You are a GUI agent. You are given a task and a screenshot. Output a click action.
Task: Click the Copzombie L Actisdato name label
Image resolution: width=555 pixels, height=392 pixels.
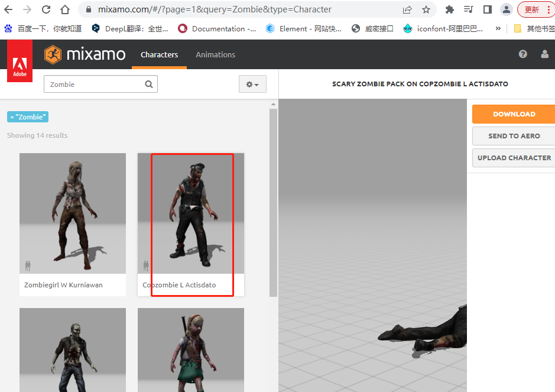[x=179, y=285]
